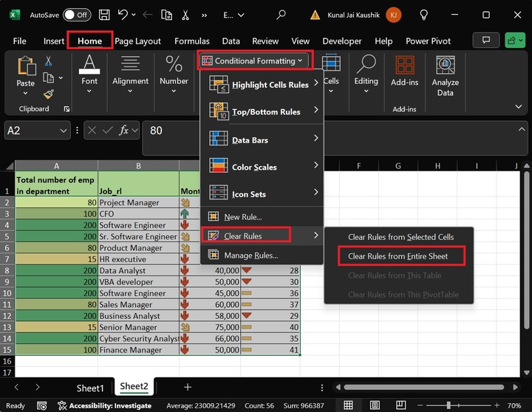Open Analyze Data tool
Viewport: 532px width, 412px height.
(445, 77)
